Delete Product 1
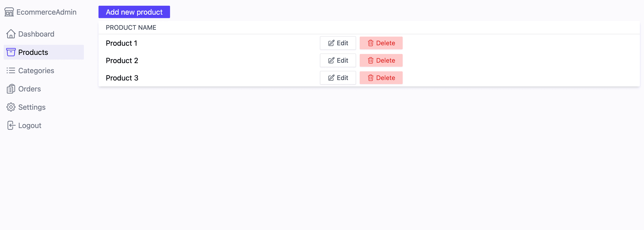The width and height of the screenshot is (644, 230). tap(381, 43)
